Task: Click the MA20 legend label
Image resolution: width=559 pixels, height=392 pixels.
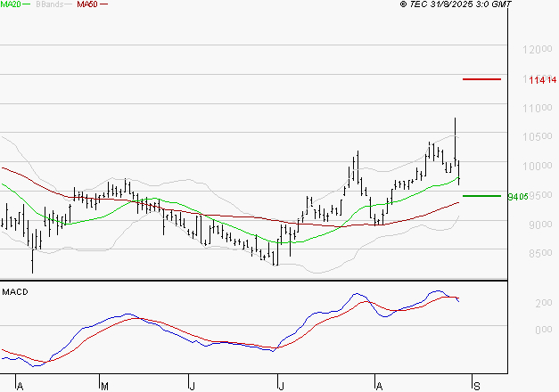Action: tap(11, 4)
